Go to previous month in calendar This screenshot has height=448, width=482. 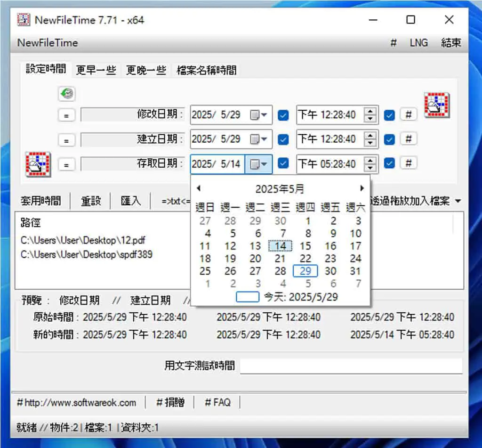(199, 188)
